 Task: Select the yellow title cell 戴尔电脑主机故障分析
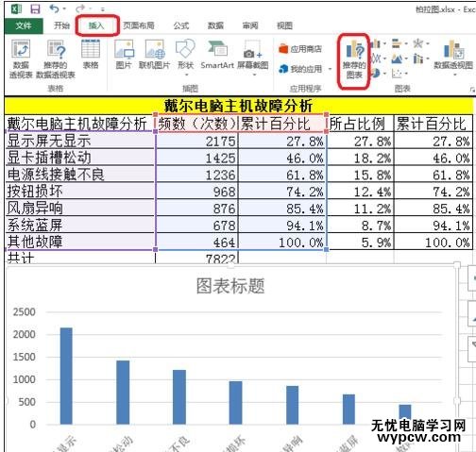(238, 106)
